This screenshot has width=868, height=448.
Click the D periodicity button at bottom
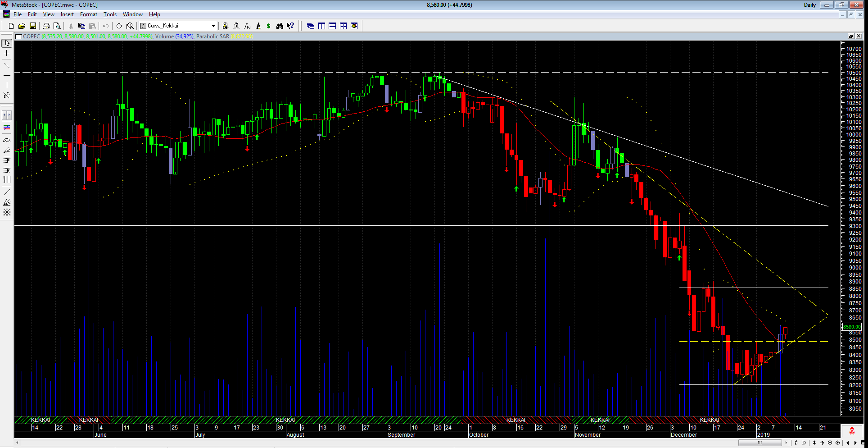[804, 443]
